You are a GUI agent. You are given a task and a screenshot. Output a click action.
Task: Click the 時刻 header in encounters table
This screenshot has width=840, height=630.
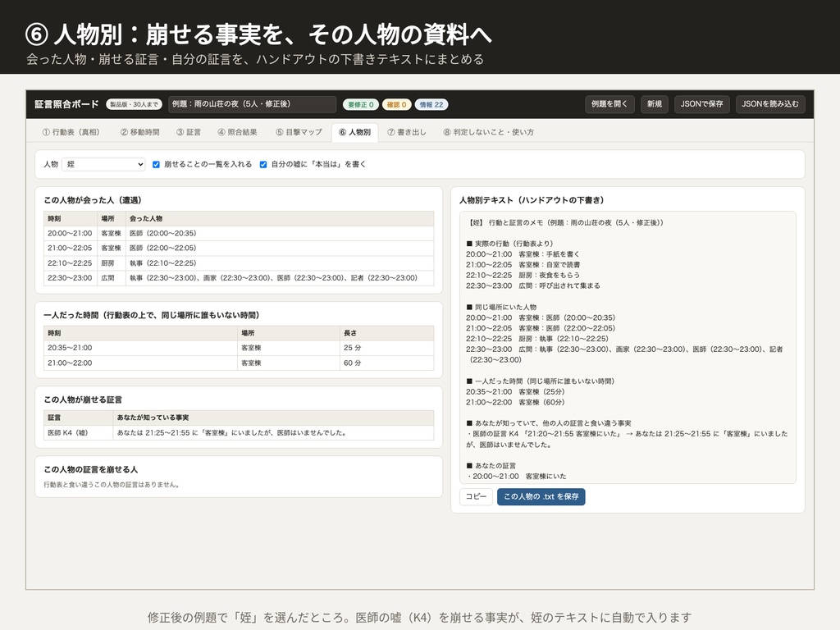point(71,218)
